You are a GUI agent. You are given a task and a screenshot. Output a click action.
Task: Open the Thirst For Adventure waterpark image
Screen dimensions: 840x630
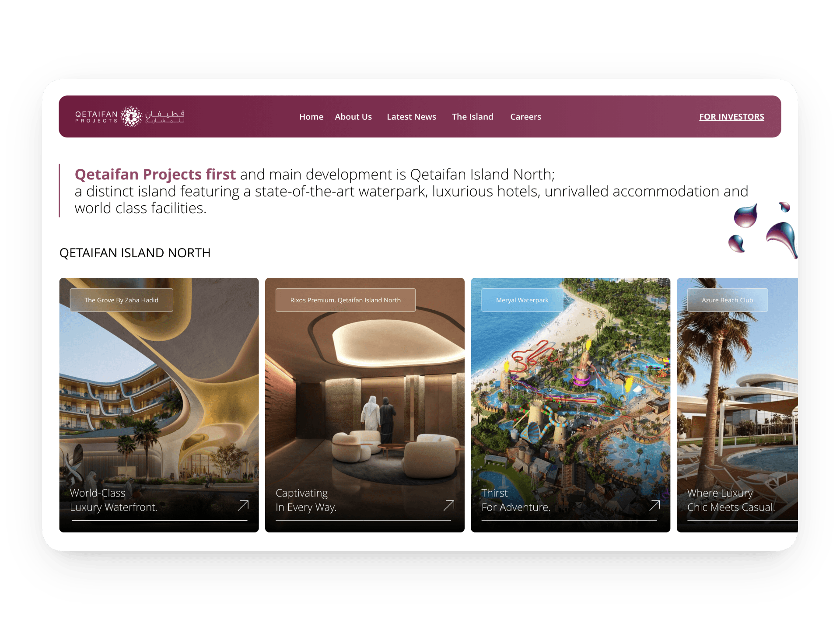click(x=570, y=405)
